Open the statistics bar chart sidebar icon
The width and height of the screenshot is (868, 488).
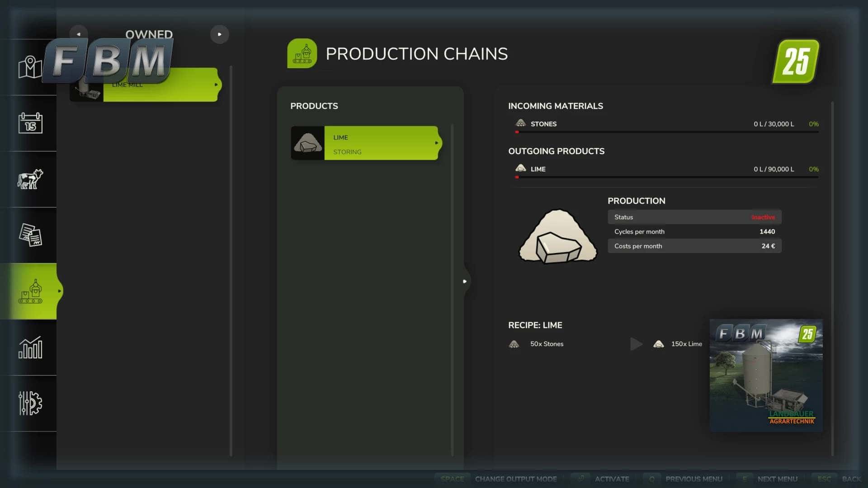click(x=30, y=347)
